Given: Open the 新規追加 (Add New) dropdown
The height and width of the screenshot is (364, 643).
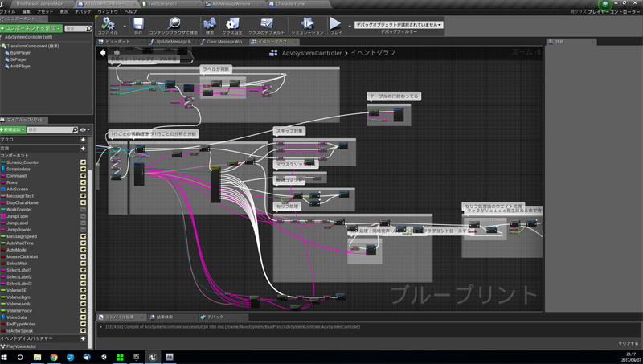Looking at the screenshot, I should 13,129.
